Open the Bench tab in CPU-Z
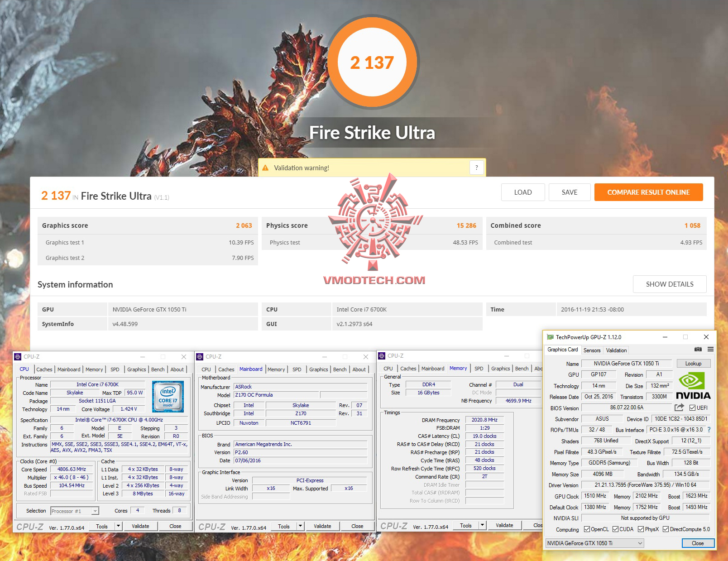Viewport: 728px width, 561px height. pyautogui.click(x=158, y=369)
